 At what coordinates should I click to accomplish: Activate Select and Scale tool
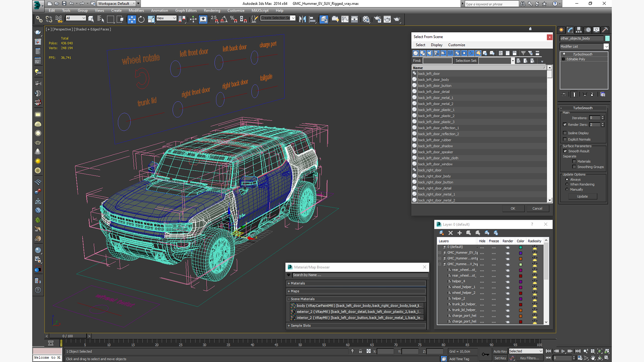[151, 19]
